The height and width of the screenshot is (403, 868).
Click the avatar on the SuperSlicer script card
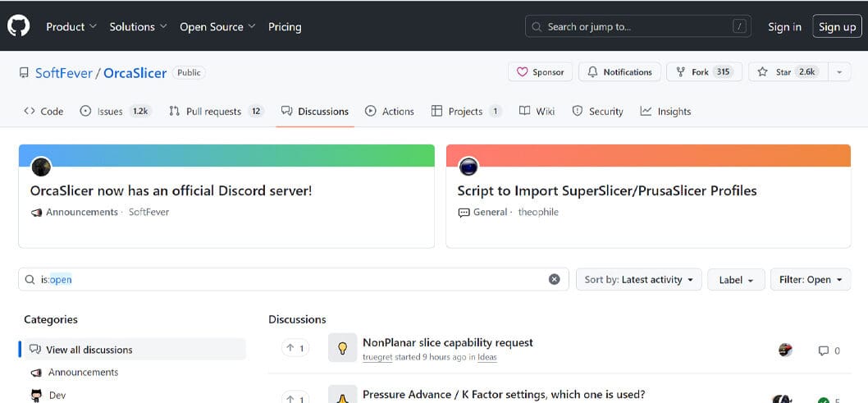[x=468, y=166]
